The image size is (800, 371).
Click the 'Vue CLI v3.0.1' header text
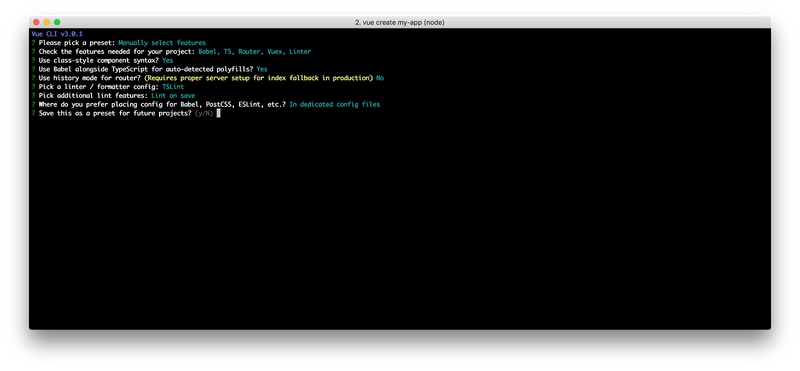[x=57, y=34]
